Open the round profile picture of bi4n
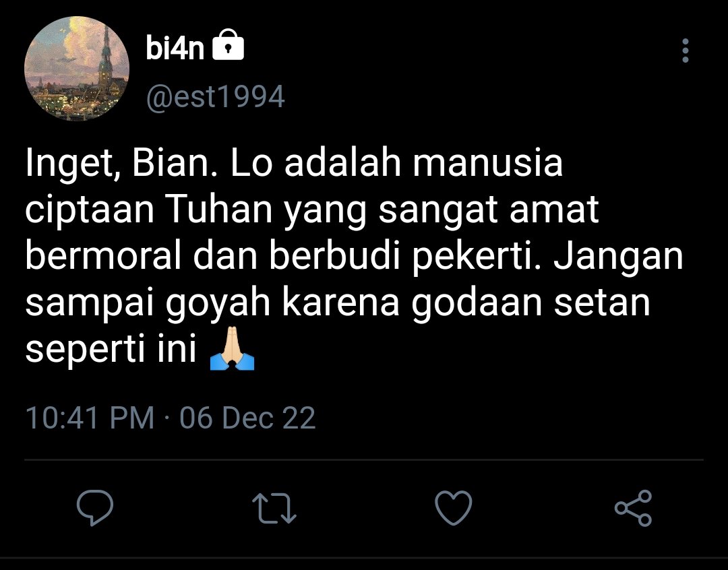Screen dimensions: 728x570 [77, 69]
